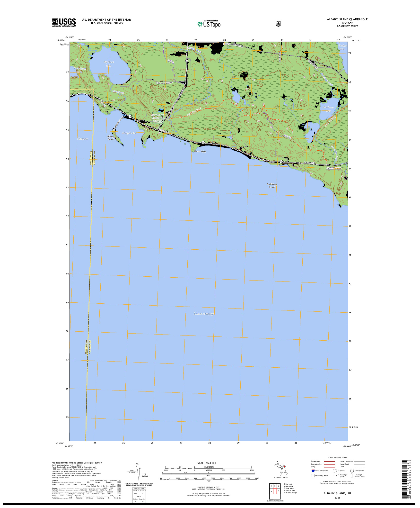Click the Interstate Route shield symbol in legend
The height and width of the screenshot is (508, 420).
click(x=313, y=471)
